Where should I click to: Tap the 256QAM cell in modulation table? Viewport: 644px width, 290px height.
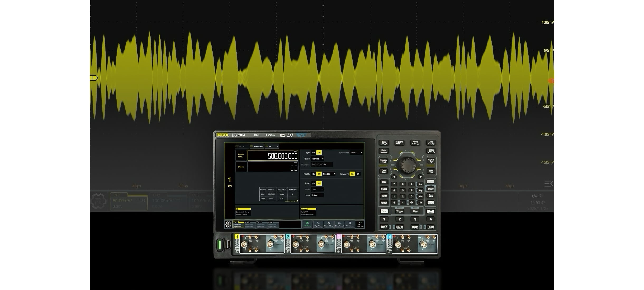click(x=271, y=194)
